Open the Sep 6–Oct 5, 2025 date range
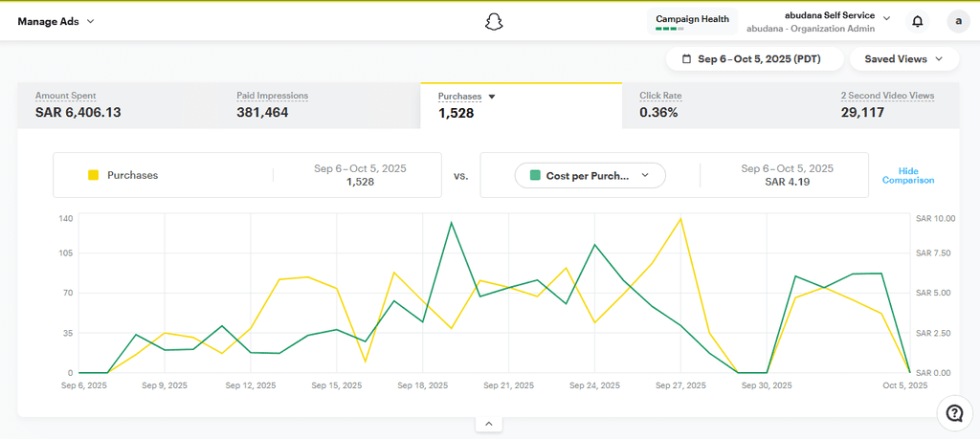The height and width of the screenshot is (439, 980). click(754, 59)
